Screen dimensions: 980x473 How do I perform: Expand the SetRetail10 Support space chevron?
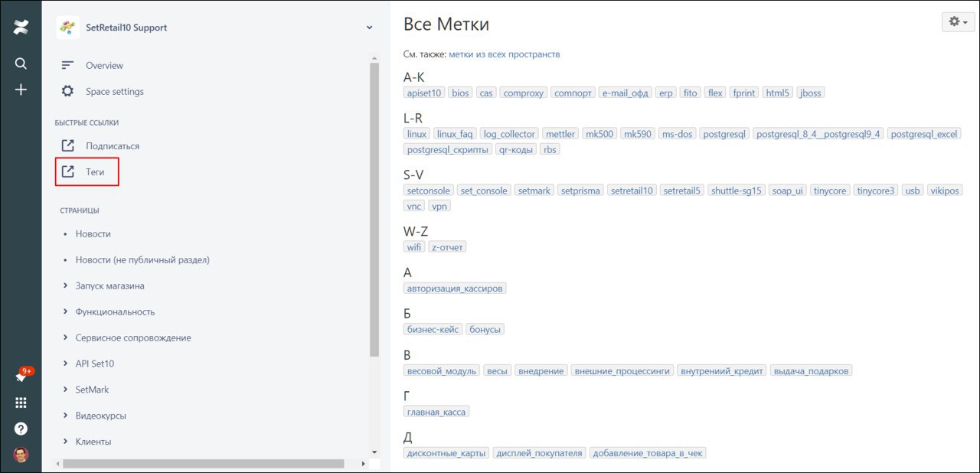(369, 28)
